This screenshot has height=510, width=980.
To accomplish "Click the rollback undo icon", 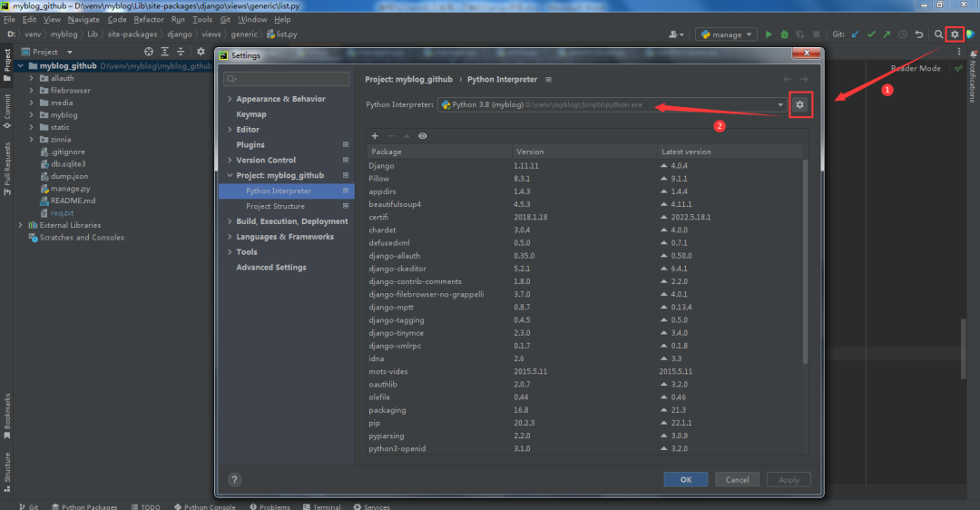I will click(918, 34).
